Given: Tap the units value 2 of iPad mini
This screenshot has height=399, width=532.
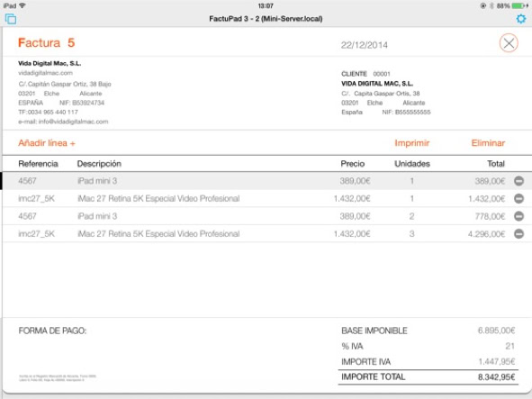Looking at the screenshot, I should [411, 216].
